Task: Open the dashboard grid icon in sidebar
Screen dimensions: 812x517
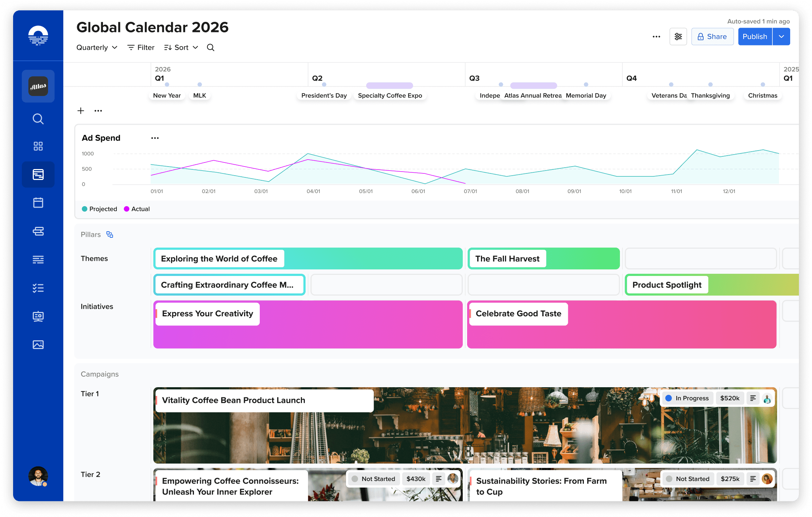Action: pos(38,146)
